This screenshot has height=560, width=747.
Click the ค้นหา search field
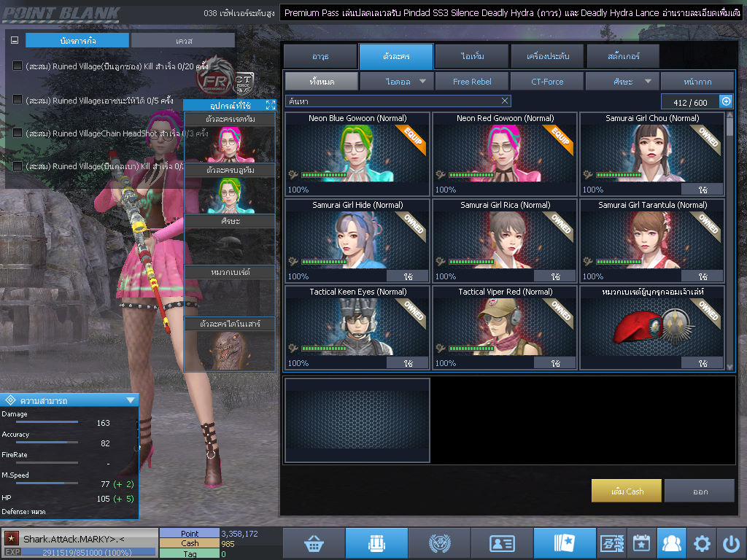click(398, 101)
